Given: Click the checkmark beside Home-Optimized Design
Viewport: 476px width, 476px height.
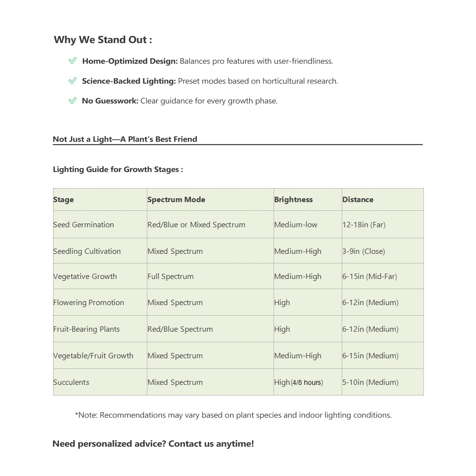Looking at the screenshot, I should pos(73,61).
